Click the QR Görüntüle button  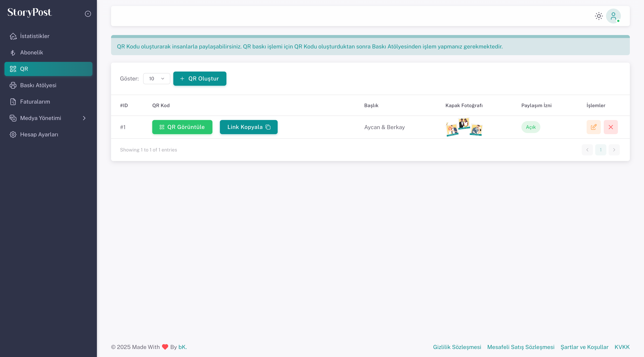(x=182, y=127)
